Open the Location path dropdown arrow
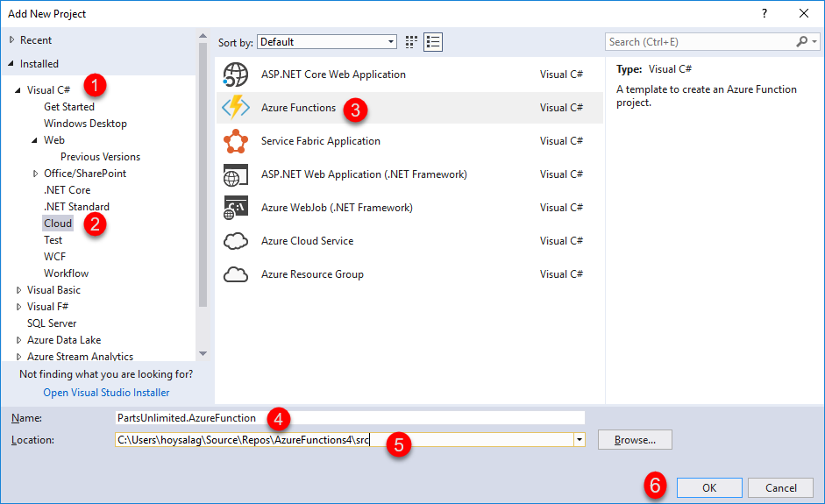 [580, 440]
